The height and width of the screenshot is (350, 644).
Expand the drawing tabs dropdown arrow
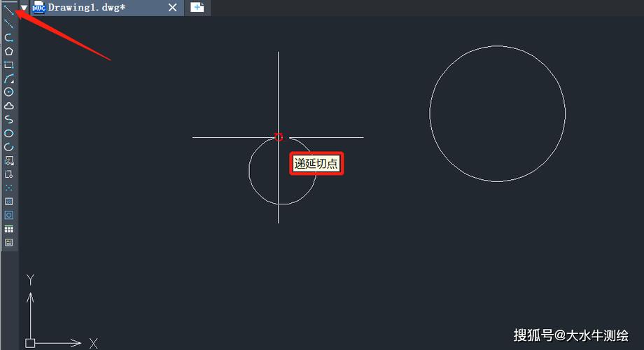(24, 8)
